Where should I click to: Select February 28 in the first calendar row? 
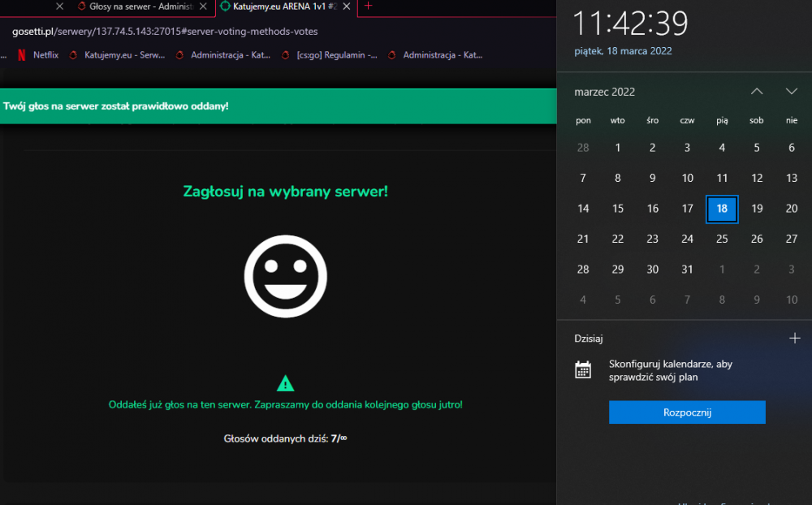[x=583, y=148]
